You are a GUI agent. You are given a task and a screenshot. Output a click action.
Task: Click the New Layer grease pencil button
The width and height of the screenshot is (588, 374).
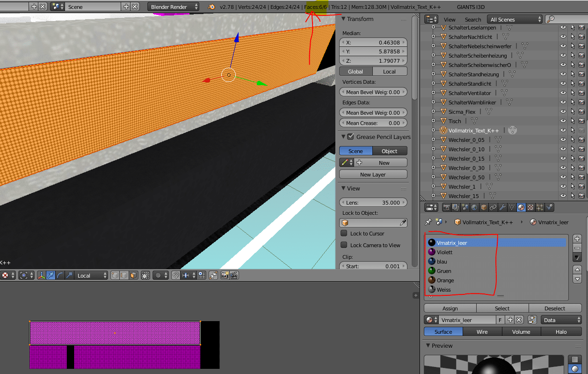373,175
